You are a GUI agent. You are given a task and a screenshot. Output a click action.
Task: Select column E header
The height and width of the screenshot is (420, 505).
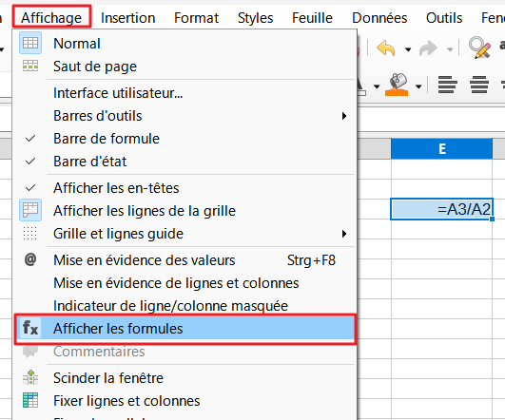tap(441, 148)
